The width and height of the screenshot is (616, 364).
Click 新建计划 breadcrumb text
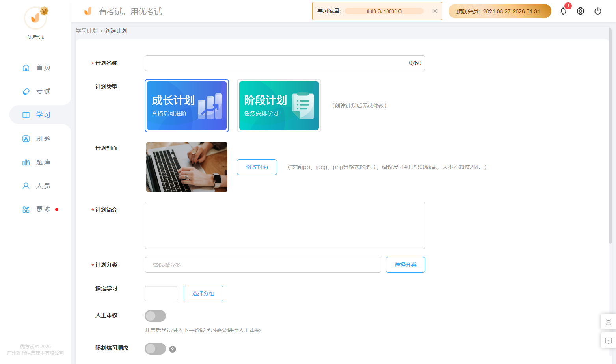click(x=116, y=31)
